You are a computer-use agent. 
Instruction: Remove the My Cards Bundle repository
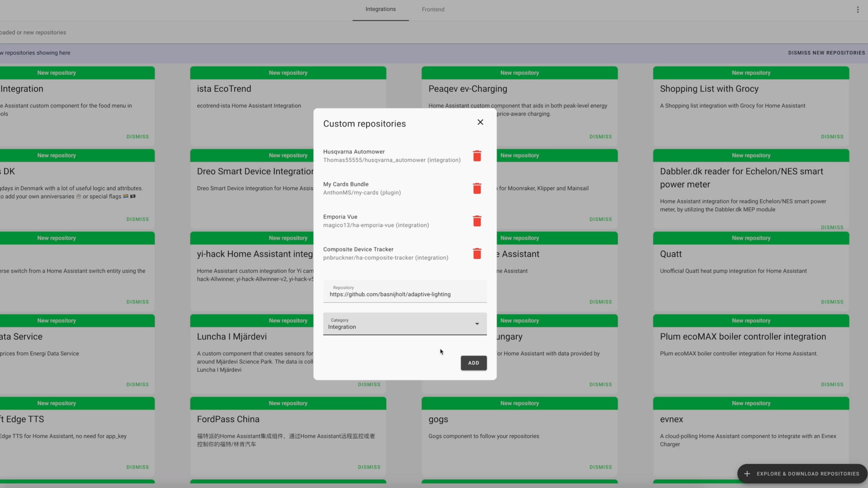click(x=477, y=188)
